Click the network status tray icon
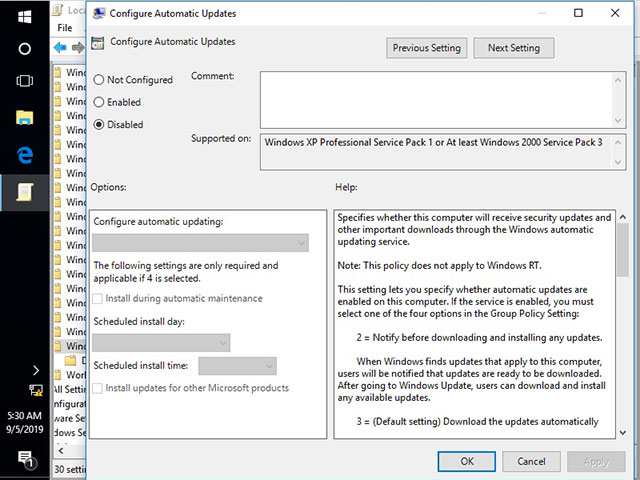 pyautogui.click(x=36, y=390)
